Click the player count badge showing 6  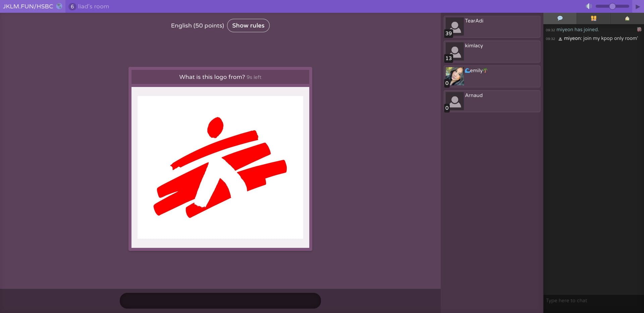[x=72, y=6]
